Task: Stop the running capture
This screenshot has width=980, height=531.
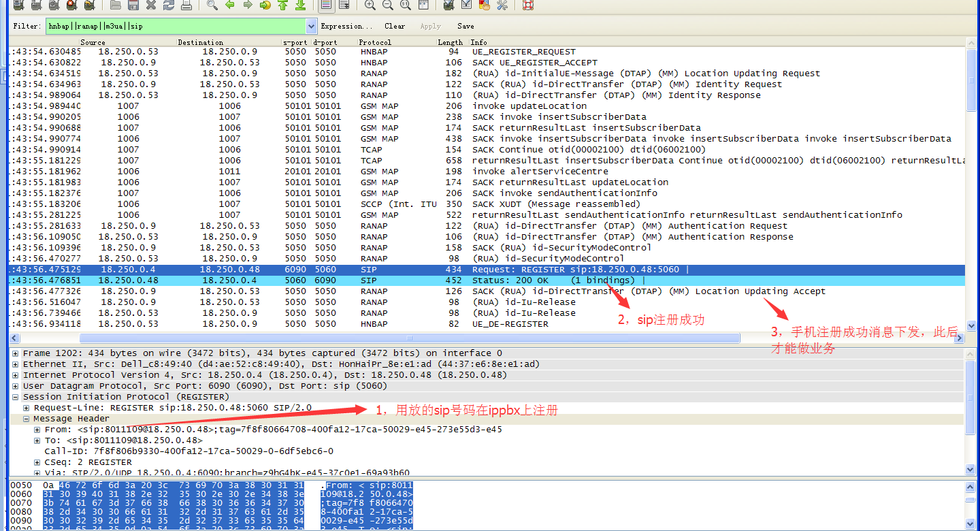Action: click(x=71, y=5)
